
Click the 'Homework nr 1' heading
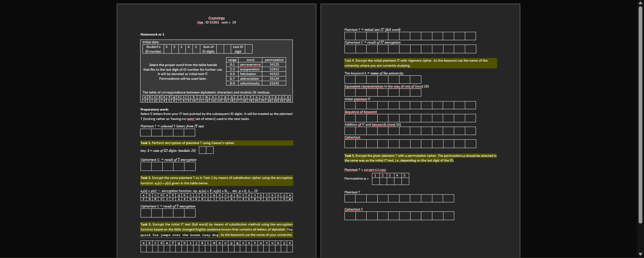(152, 35)
